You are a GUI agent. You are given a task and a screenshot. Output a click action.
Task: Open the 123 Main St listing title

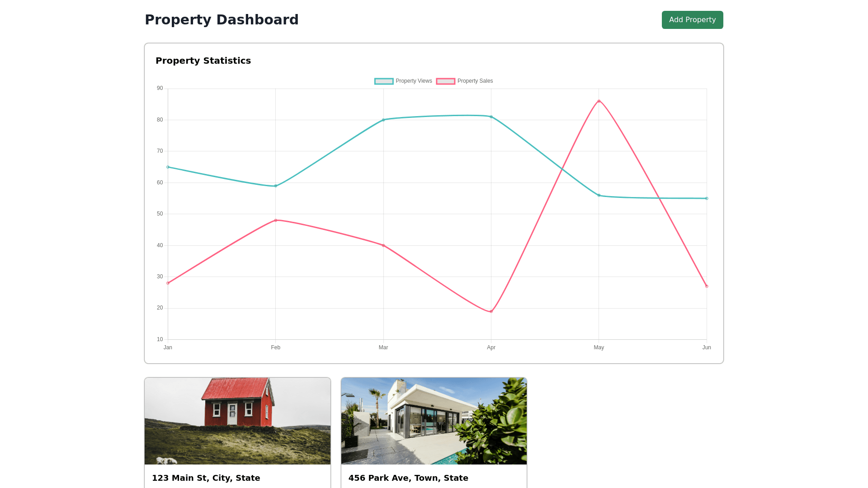coord(206,478)
